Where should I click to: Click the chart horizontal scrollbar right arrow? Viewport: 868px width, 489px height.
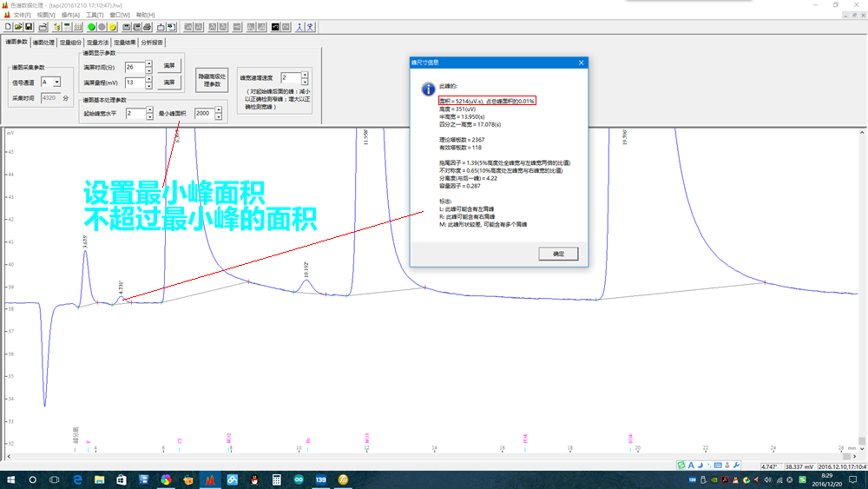(854, 456)
